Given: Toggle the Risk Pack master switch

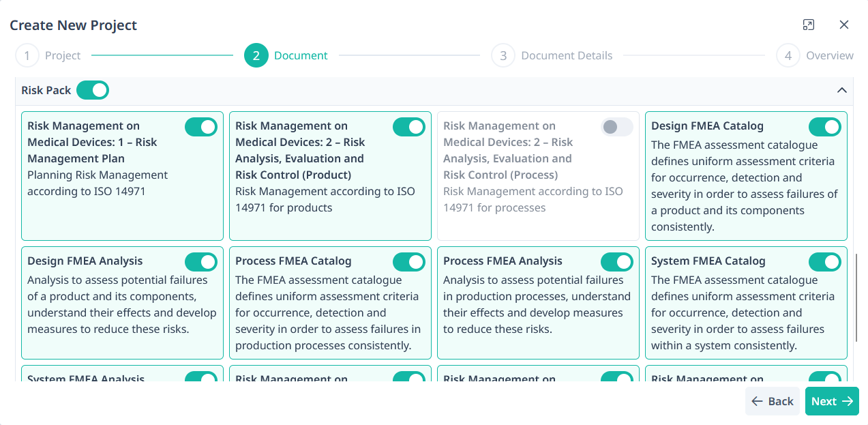Looking at the screenshot, I should click(93, 90).
